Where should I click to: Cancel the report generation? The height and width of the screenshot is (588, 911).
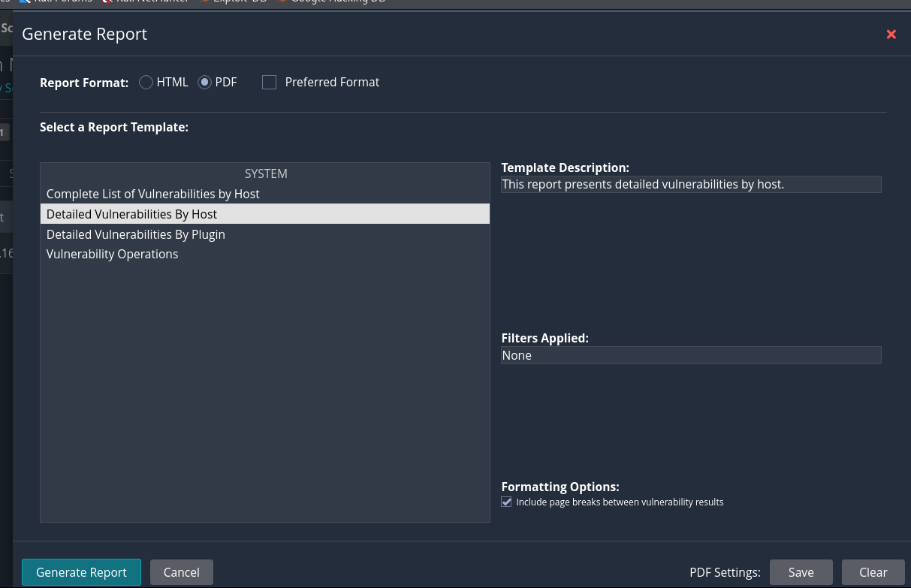tap(181, 572)
